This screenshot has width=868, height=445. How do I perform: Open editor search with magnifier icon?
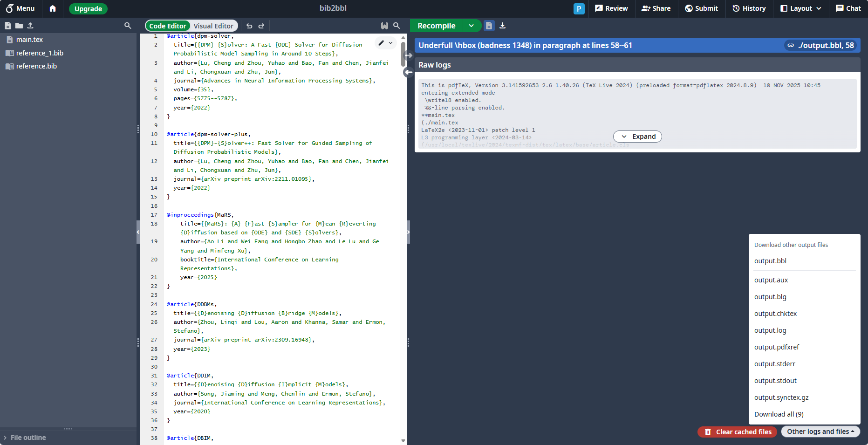[396, 26]
